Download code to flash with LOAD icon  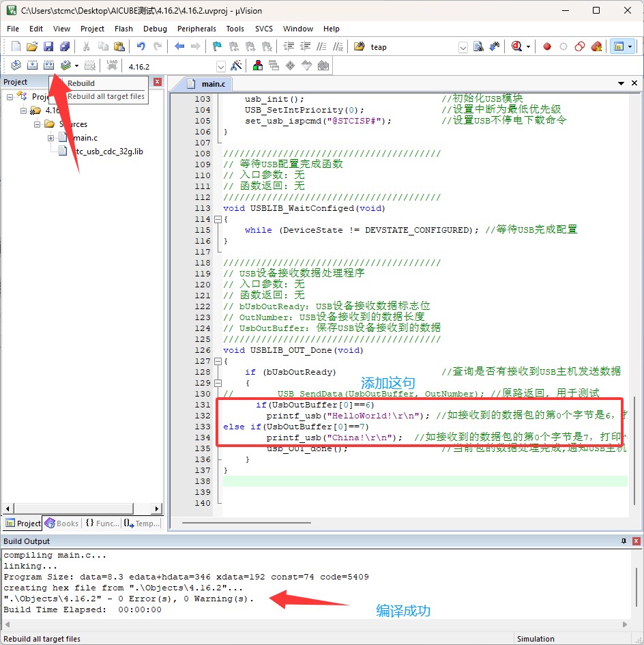112,66
